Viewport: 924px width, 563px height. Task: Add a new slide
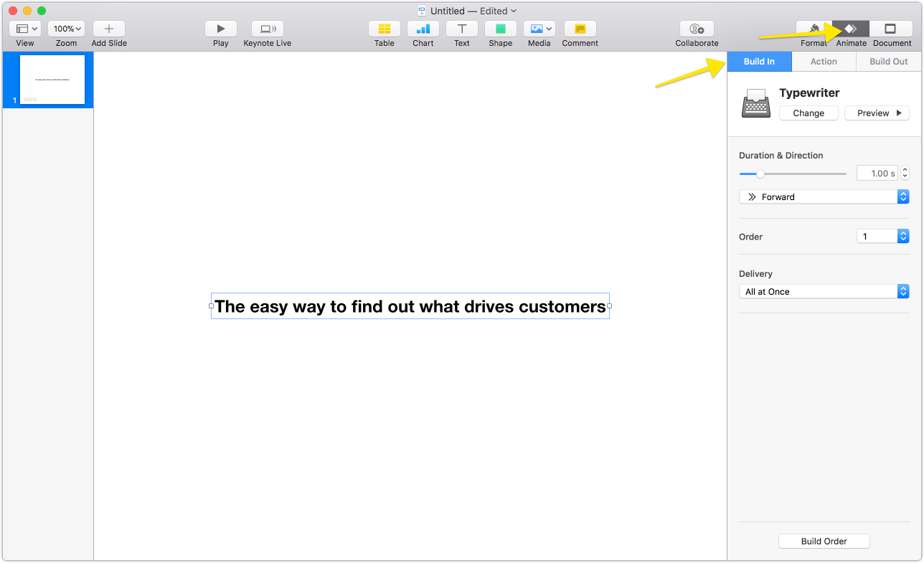point(109,29)
